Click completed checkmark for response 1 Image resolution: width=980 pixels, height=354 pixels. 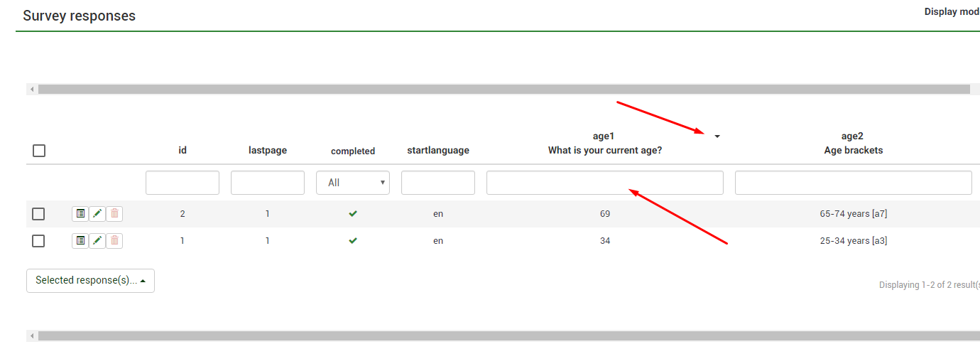353,241
